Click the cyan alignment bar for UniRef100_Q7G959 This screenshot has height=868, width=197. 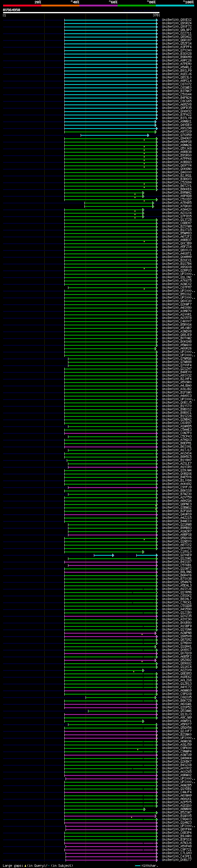115,135
